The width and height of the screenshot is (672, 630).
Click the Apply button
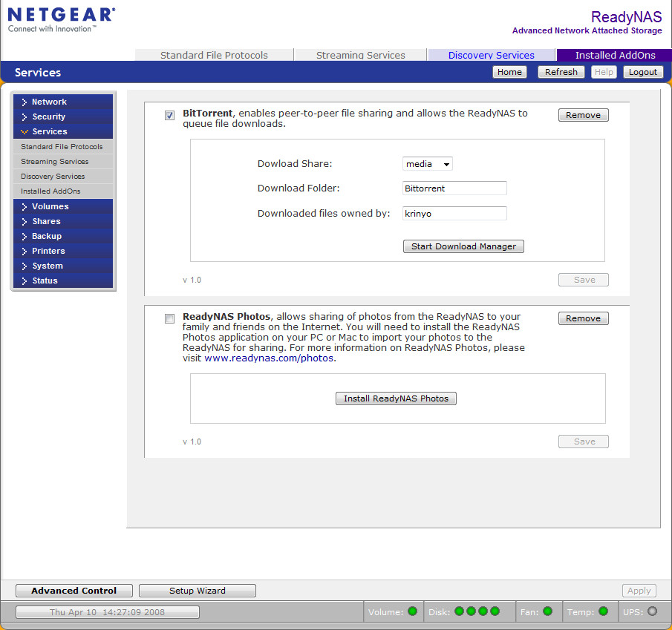pos(639,591)
